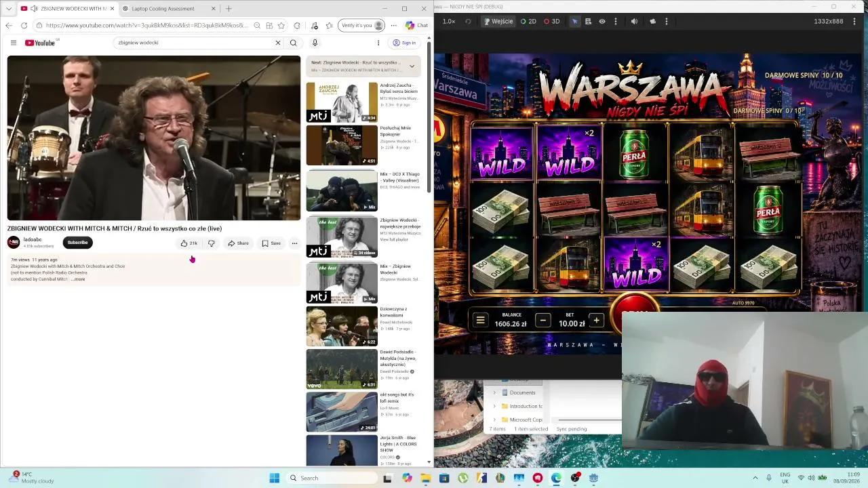This screenshot has width=868, height=488.
Task: Like the video with 21k likes
Action: [189, 243]
